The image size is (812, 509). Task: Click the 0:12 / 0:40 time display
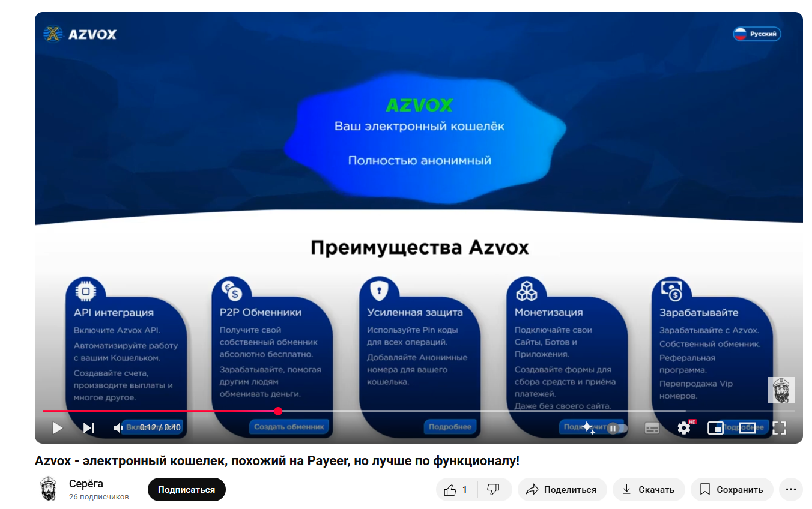[x=160, y=428]
